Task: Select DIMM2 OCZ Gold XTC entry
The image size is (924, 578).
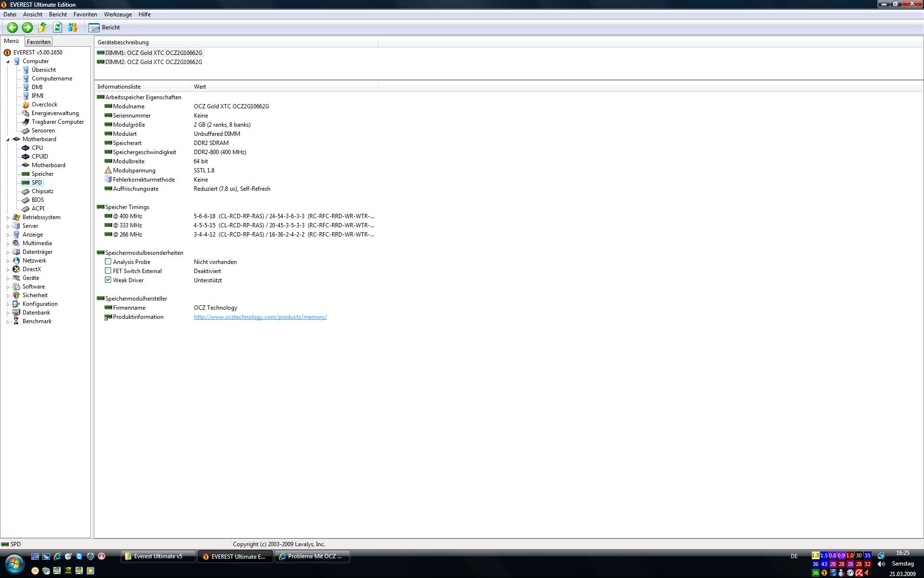Action: [x=153, y=62]
